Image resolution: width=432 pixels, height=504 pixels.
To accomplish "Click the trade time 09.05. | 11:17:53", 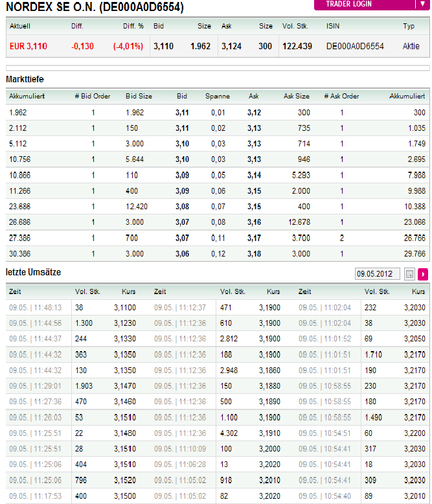I will pos(35,496).
